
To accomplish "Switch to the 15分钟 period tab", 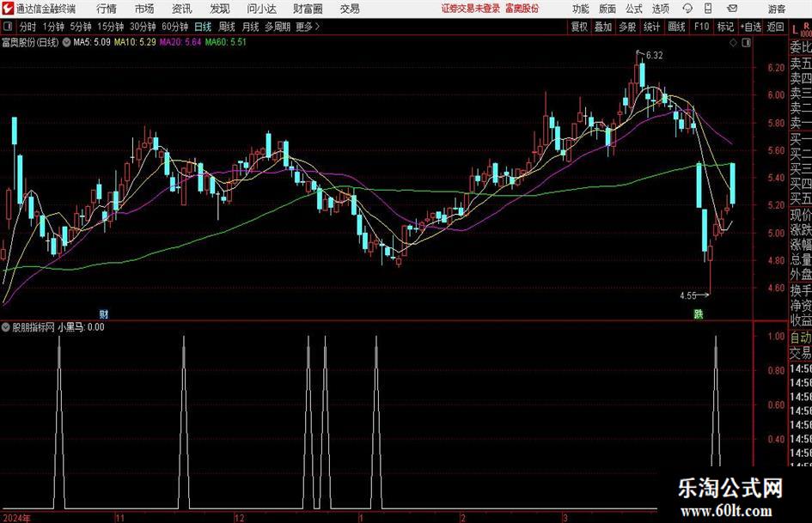I will tap(111, 27).
